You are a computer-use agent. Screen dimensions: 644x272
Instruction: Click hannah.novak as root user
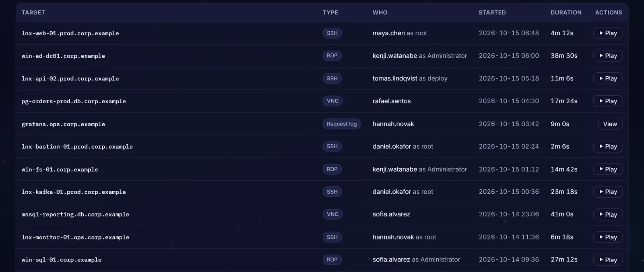(x=404, y=237)
